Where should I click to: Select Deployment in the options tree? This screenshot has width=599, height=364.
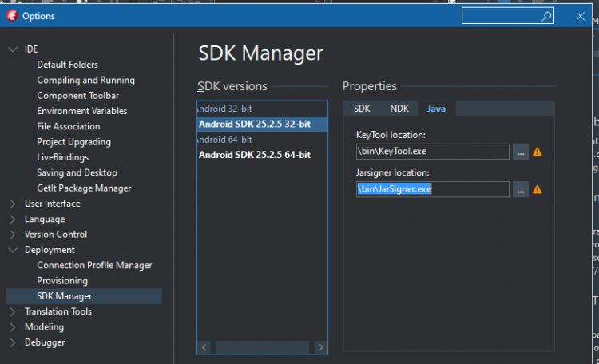coord(50,250)
